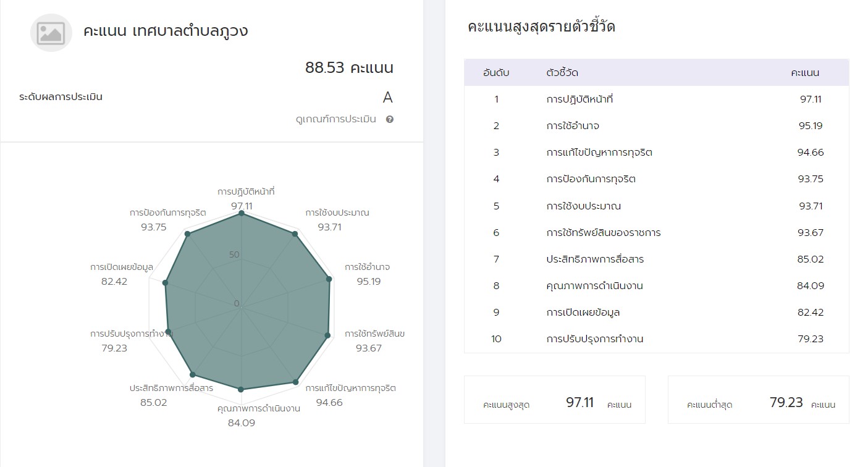Click the radar point for ประสิทธิภาพการสื่อสาร
Viewport: 868px width, 467px height.
pos(193,374)
